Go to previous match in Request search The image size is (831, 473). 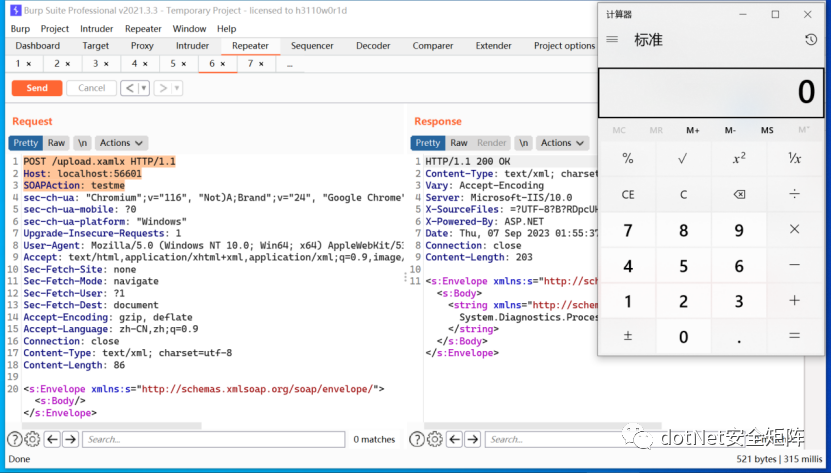[52, 439]
